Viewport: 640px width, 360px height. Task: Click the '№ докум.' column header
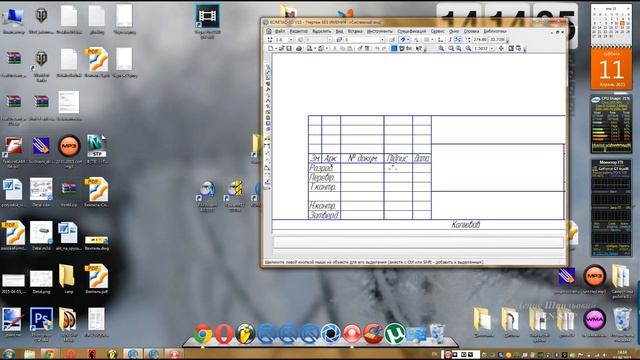[362, 158]
